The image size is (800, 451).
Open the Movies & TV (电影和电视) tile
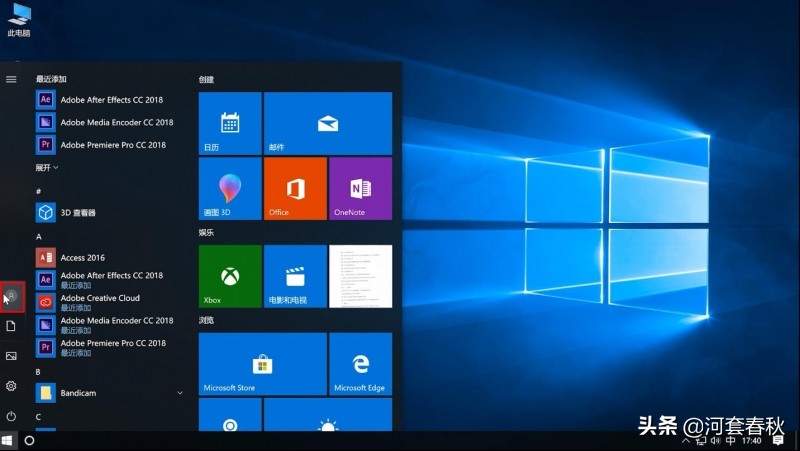pos(295,276)
